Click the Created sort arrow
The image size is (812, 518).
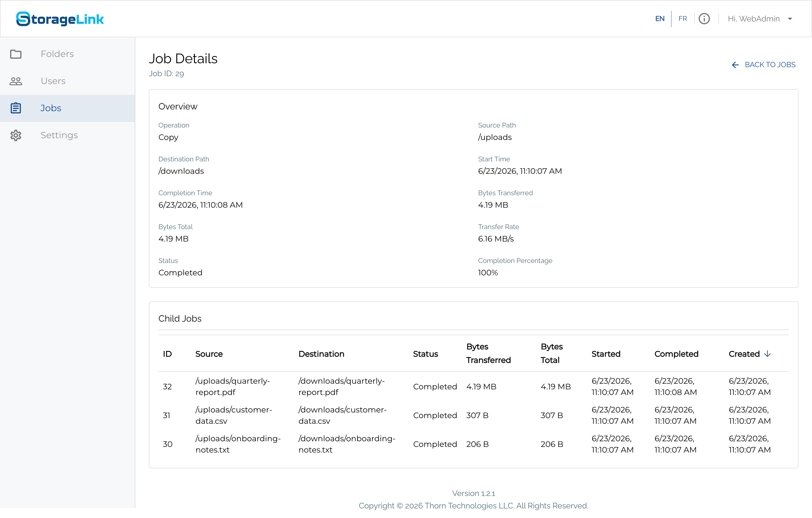[767, 354]
